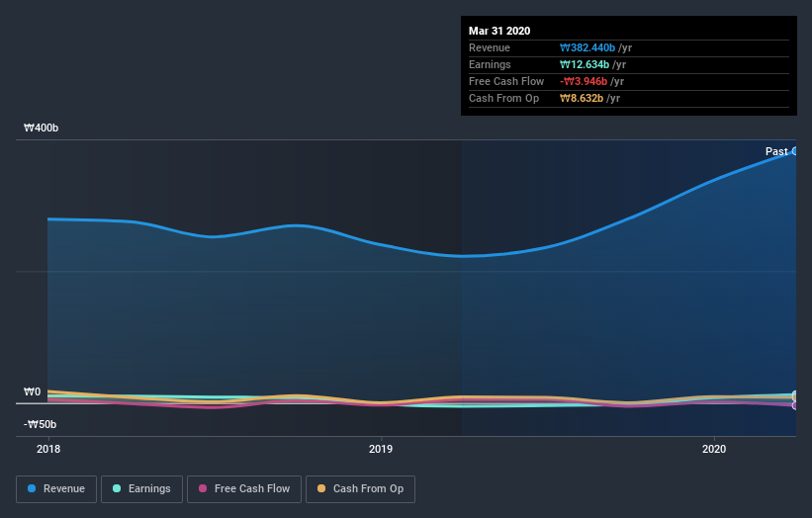Click the 2019 x-axis label
812x518 pixels.
381,449
